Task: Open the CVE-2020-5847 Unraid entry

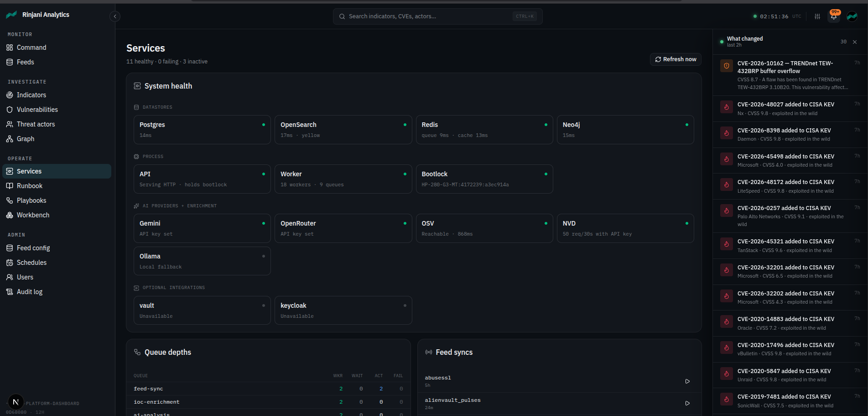Action: coord(790,375)
